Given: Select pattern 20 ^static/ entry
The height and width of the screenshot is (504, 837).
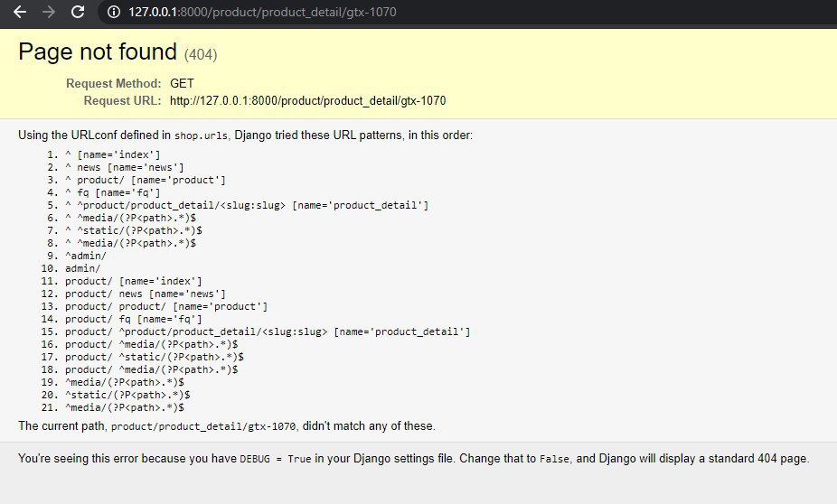Looking at the screenshot, I should pos(127,396).
